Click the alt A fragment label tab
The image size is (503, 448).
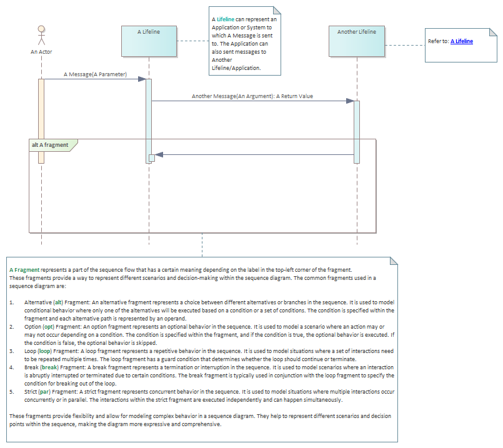click(51, 145)
